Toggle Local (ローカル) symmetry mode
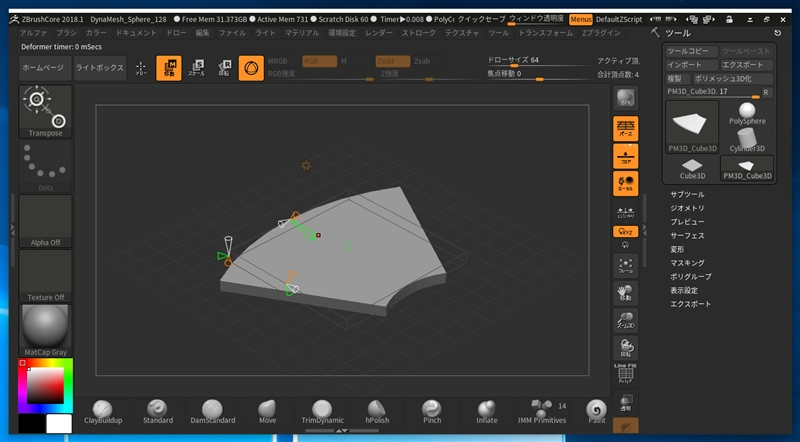This screenshot has width=800, height=442. (x=626, y=184)
